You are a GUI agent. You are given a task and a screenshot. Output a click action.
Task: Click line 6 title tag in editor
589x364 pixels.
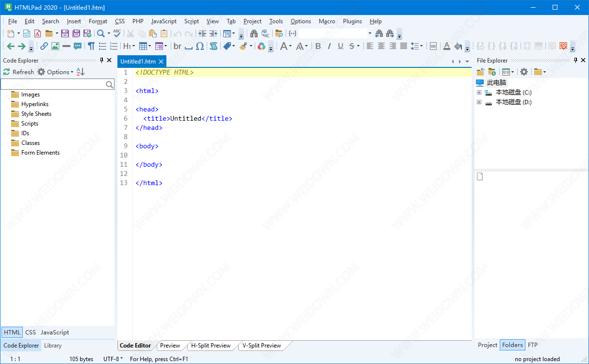tap(188, 118)
